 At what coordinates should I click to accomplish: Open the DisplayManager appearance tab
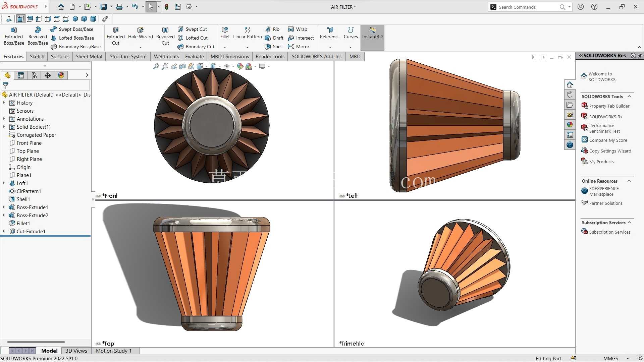(61, 75)
